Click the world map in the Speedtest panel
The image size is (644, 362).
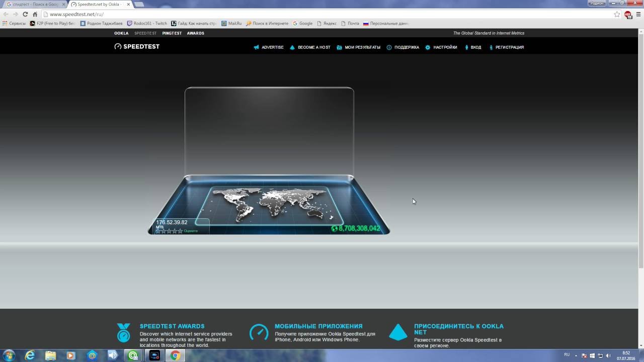point(270,205)
